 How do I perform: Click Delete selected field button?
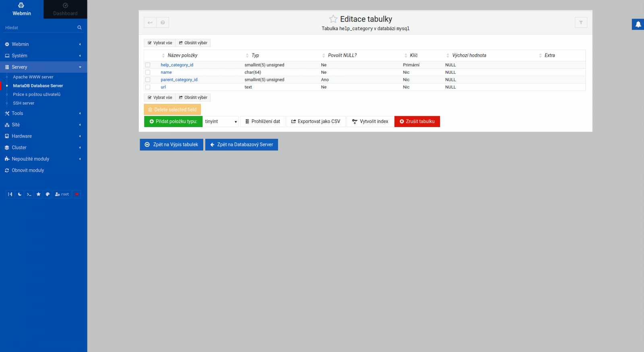point(172,109)
